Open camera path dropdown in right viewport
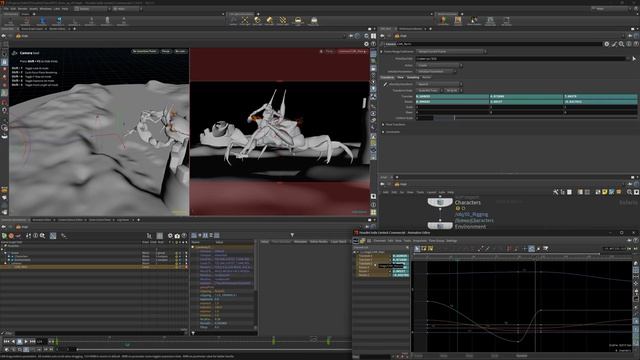This screenshot has width=640, height=360. (x=352, y=51)
